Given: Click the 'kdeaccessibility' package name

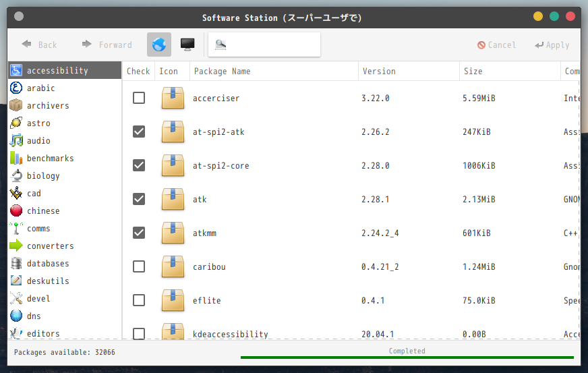Looking at the screenshot, I should pyautogui.click(x=230, y=334).
